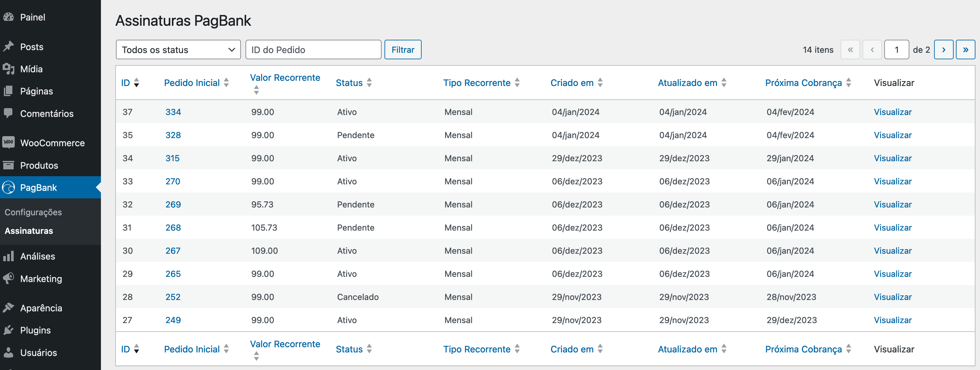
Task: Click the Análises bar chart icon
Action: 8,256
